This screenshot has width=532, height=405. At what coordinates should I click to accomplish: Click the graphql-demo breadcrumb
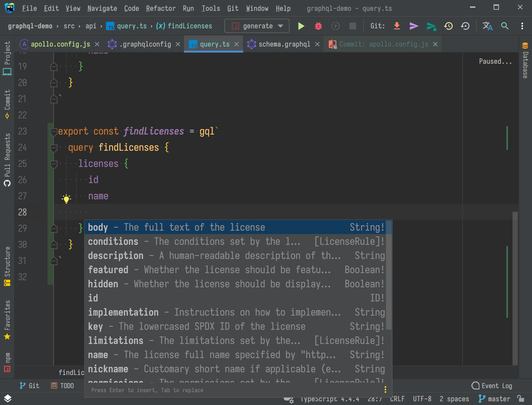click(30, 26)
